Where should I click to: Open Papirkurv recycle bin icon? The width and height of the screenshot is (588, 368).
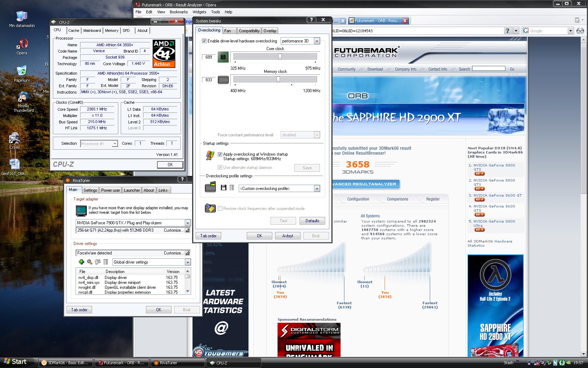22,74
